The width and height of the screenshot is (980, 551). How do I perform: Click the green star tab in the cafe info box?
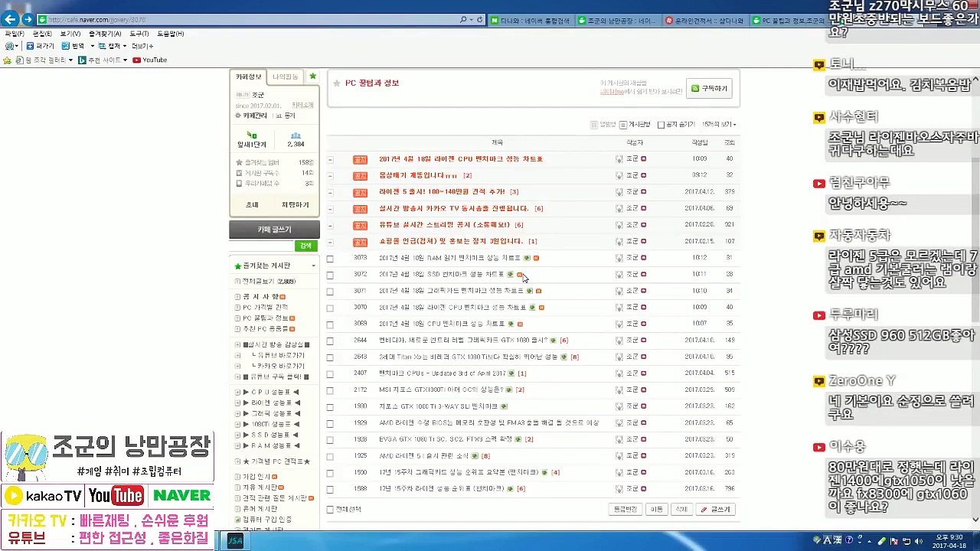tap(312, 77)
